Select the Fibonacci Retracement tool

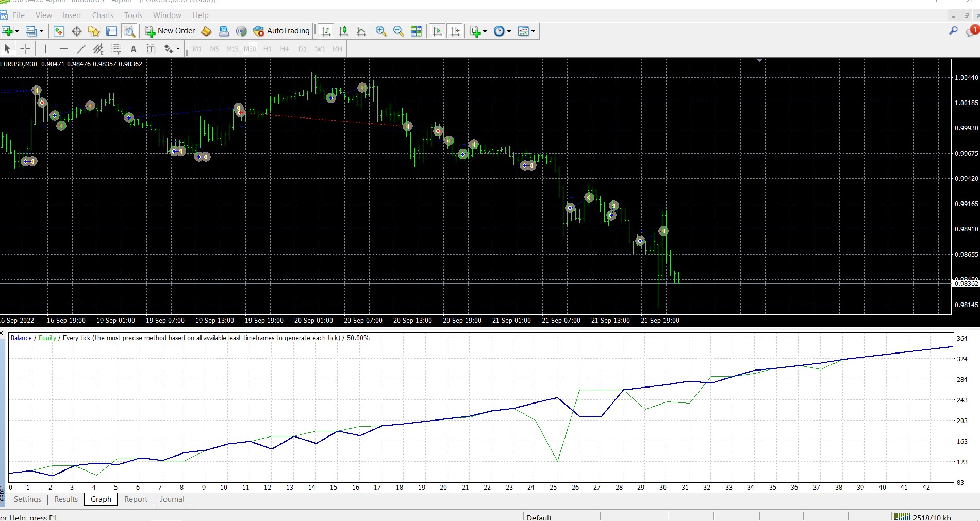tap(116, 49)
